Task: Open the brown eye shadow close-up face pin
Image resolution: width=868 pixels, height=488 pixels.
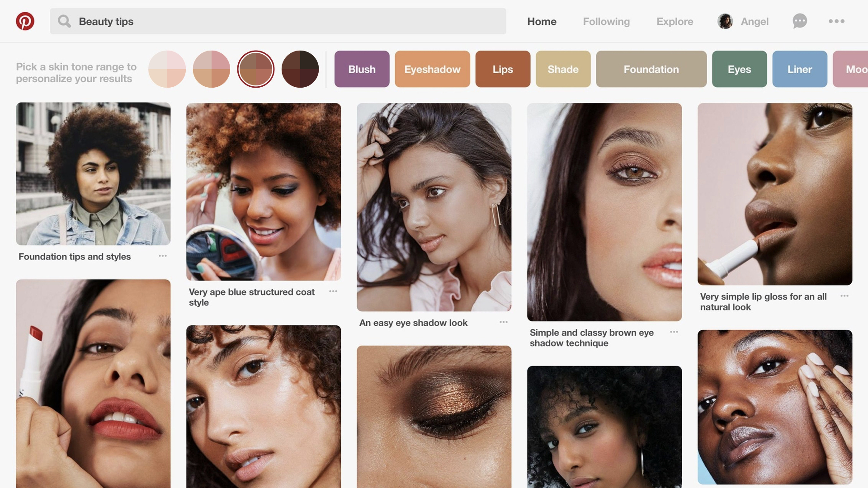Action: [x=604, y=212]
